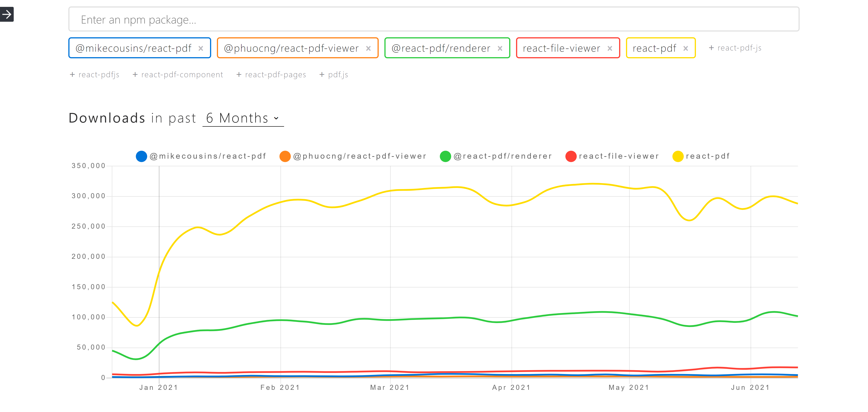Viewport: 868px width, 412px height.
Task: Click the @react-pdf/renderer legend label
Action: [502, 156]
